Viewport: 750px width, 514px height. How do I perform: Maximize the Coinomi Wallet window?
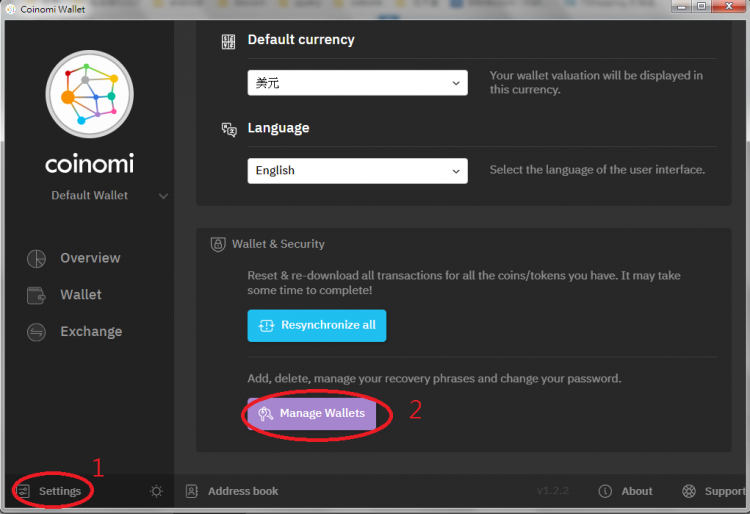701,6
